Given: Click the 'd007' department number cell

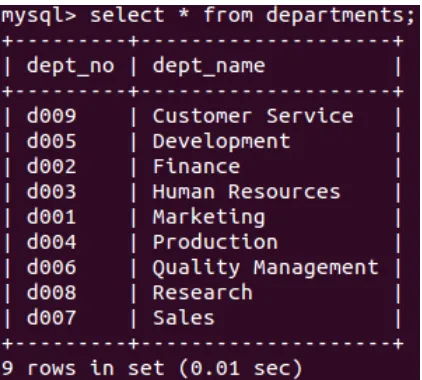Looking at the screenshot, I should [x=52, y=318].
